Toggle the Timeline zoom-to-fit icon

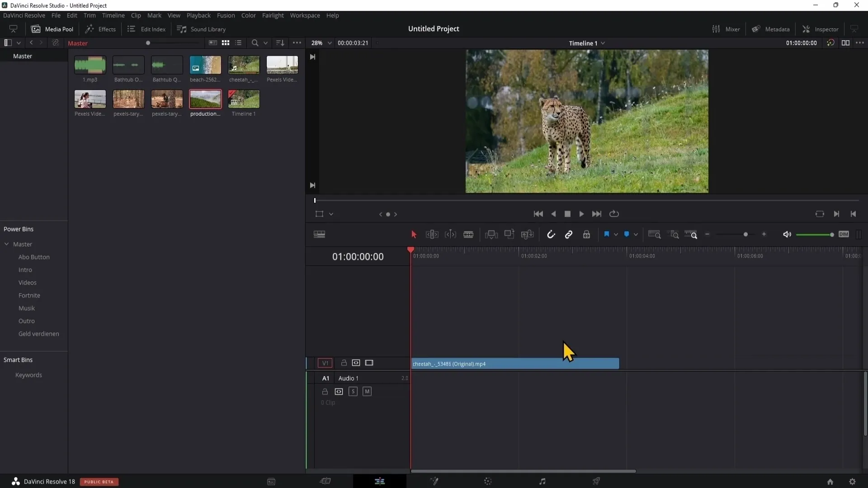click(655, 234)
